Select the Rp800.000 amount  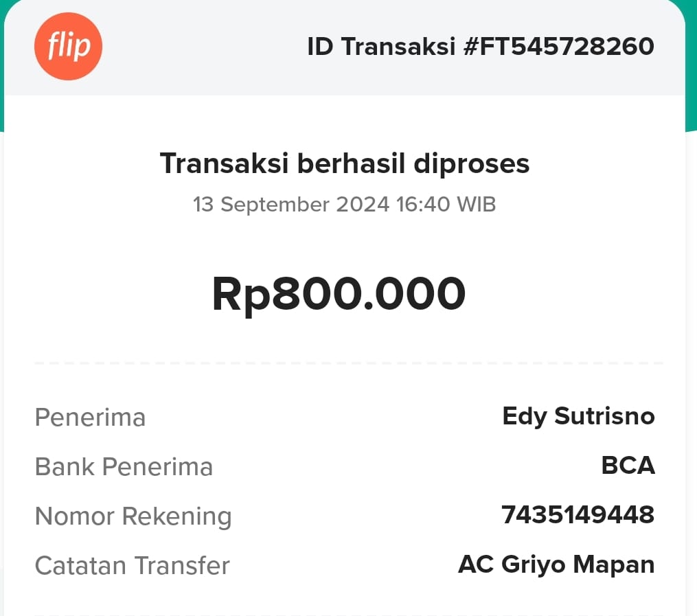(x=339, y=294)
